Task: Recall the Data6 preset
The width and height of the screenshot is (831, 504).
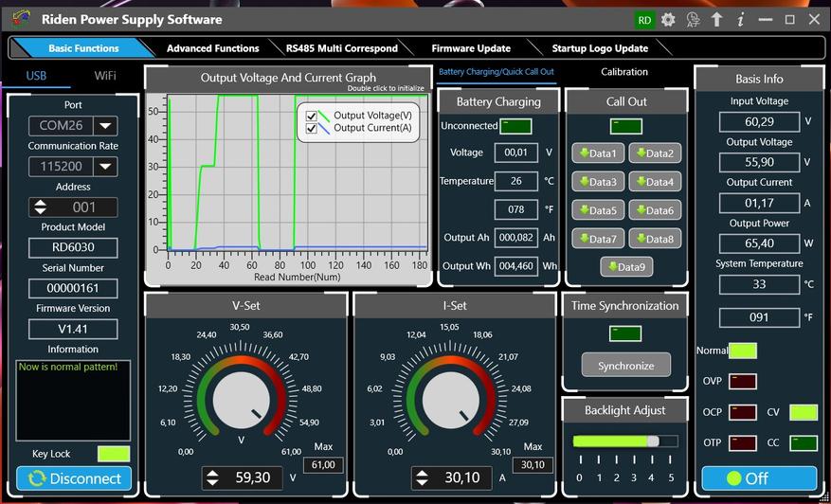Action: pyautogui.click(x=655, y=210)
